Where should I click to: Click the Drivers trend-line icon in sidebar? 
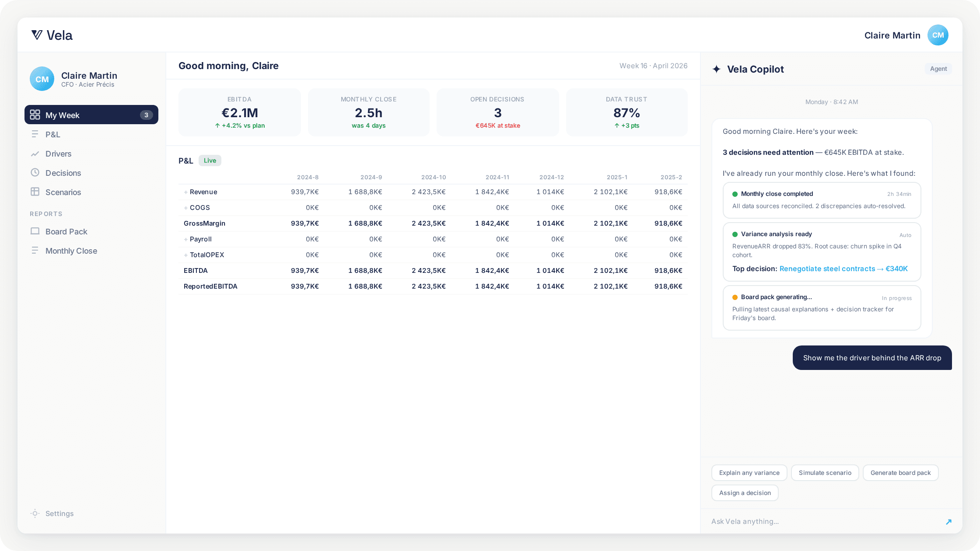pyautogui.click(x=35, y=154)
